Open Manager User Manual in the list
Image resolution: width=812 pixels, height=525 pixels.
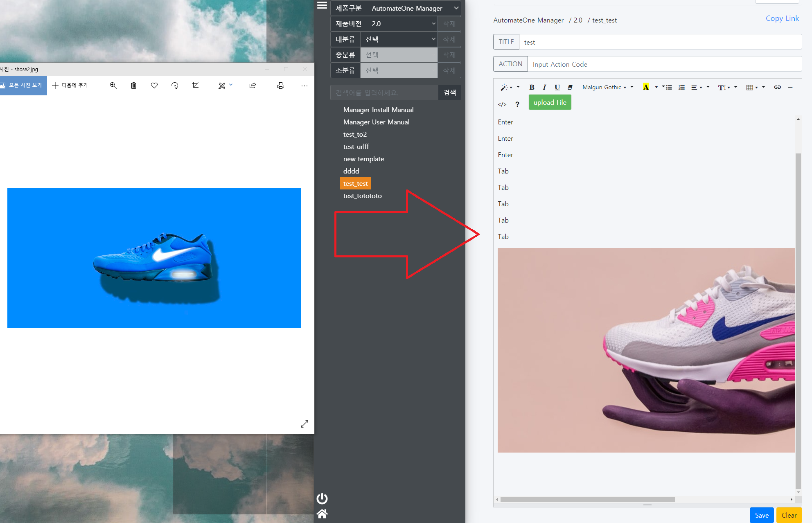[x=376, y=122]
